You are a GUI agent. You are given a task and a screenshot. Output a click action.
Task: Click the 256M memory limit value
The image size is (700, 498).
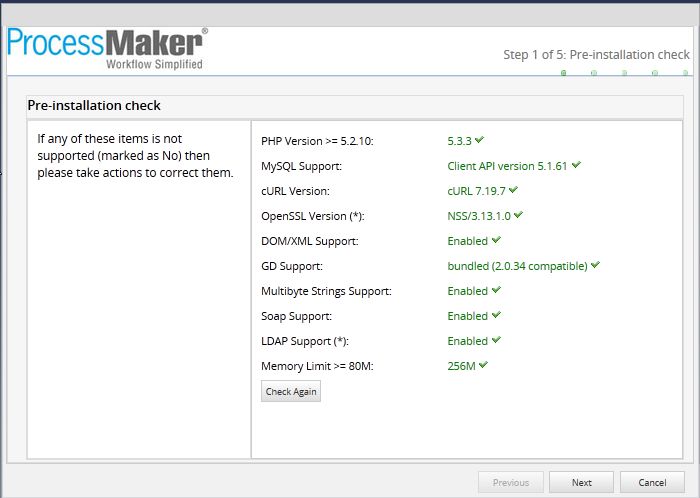click(x=461, y=366)
